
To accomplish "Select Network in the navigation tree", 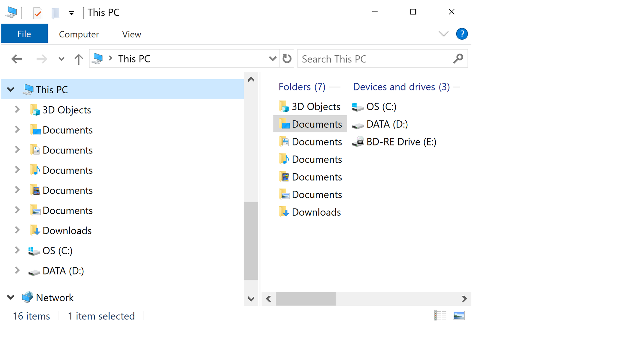I will tap(55, 297).
